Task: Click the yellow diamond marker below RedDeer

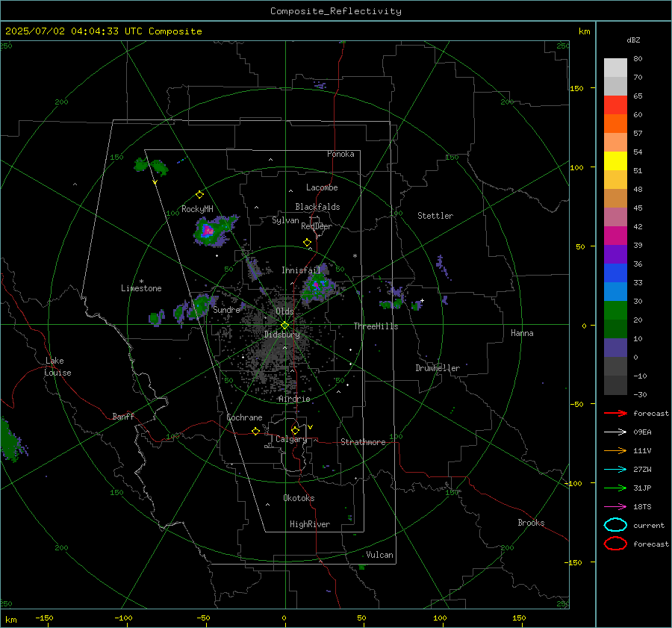Action: 307,243
